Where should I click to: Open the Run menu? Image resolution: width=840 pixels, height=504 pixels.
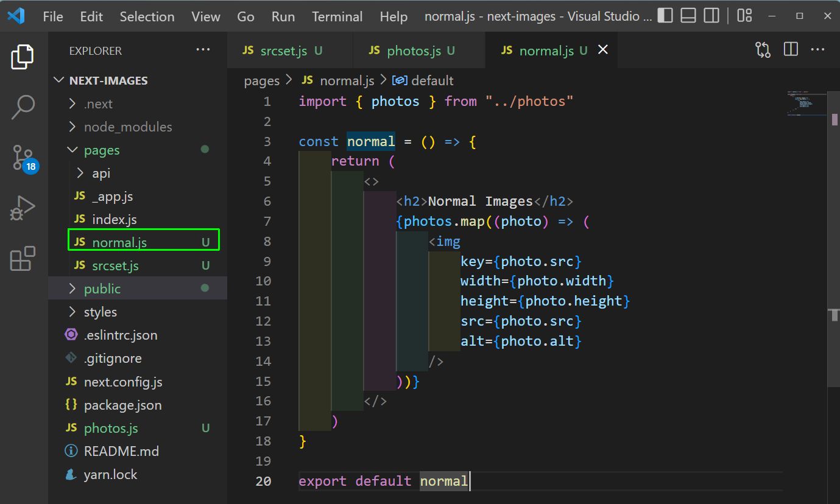(283, 16)
